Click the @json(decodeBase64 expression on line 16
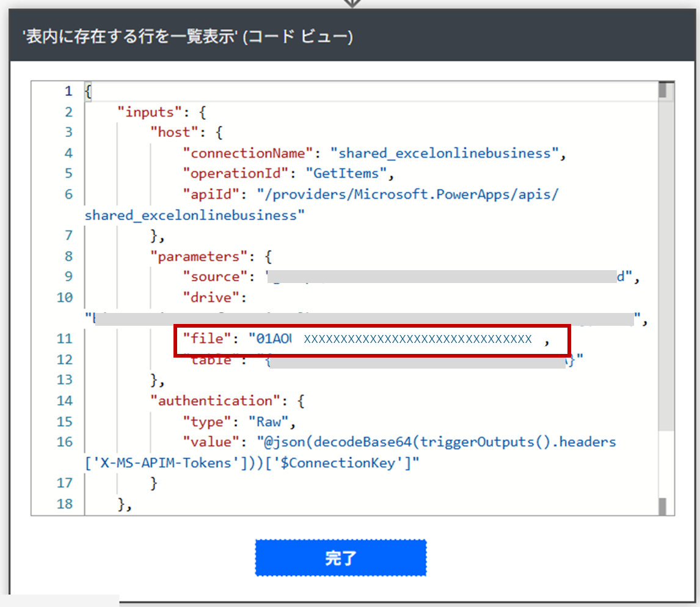This screenshot has height=607, width=700. coord(436,442)
